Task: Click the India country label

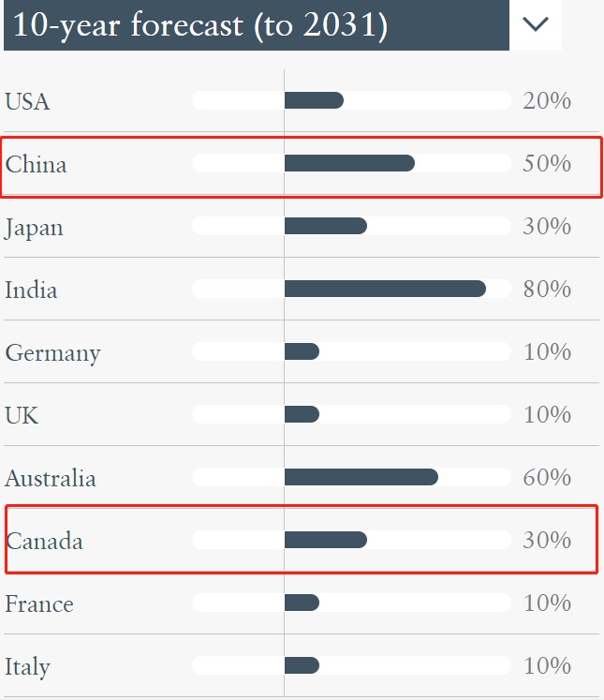Action: click(31, 290)
